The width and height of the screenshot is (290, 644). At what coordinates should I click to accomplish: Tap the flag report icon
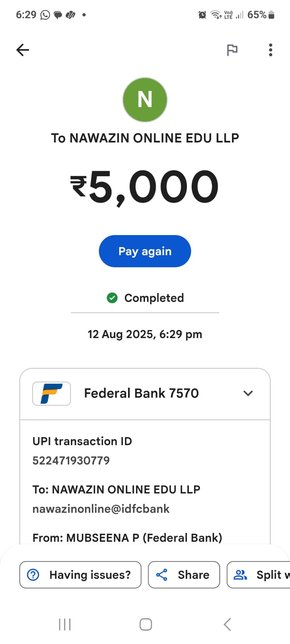pos(232,50)
